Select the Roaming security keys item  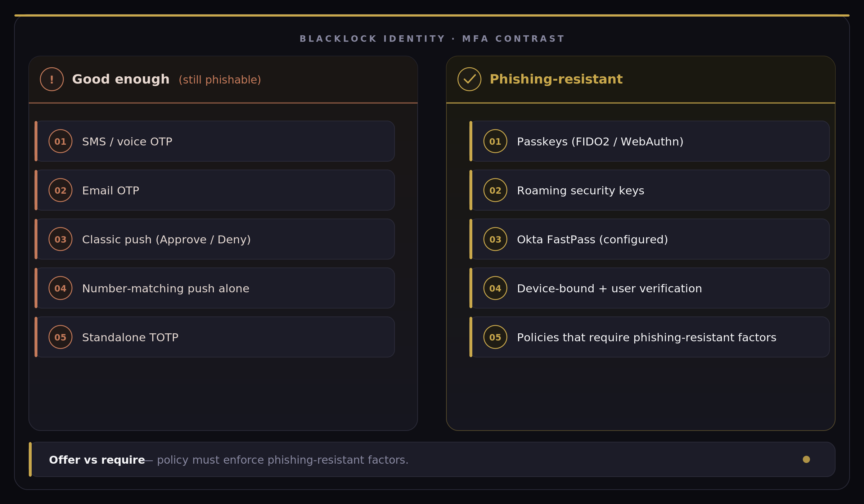(x=650, y=190)
